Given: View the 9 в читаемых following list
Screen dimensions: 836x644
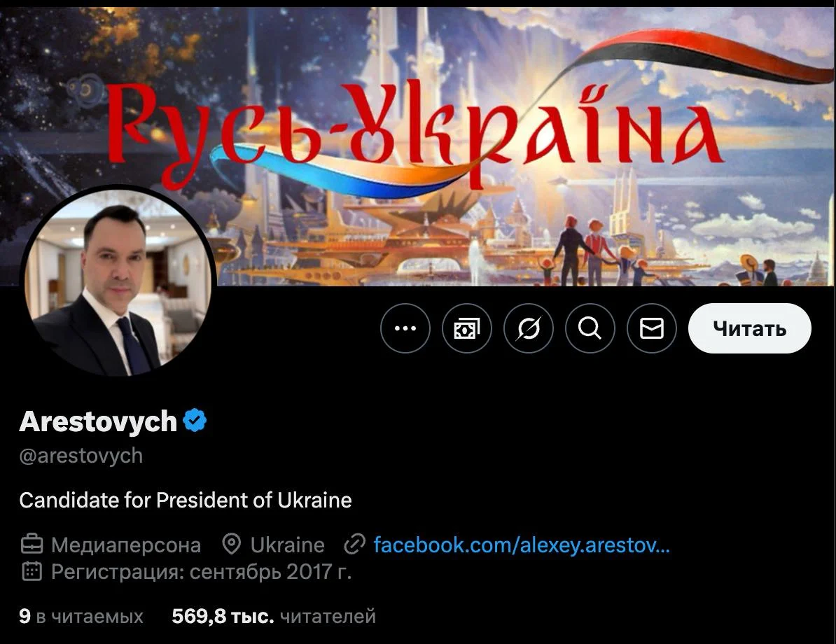Looking at the screenshot, I should [x=81, y=616].
